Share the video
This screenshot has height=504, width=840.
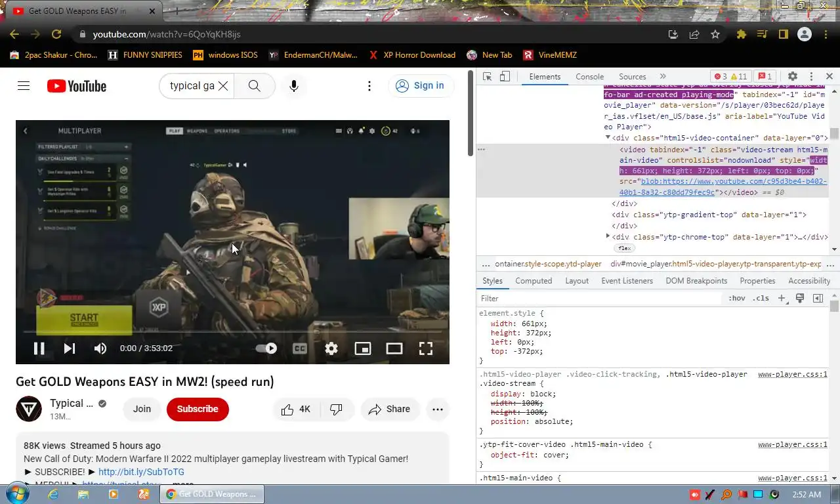(x=389, y=409)
